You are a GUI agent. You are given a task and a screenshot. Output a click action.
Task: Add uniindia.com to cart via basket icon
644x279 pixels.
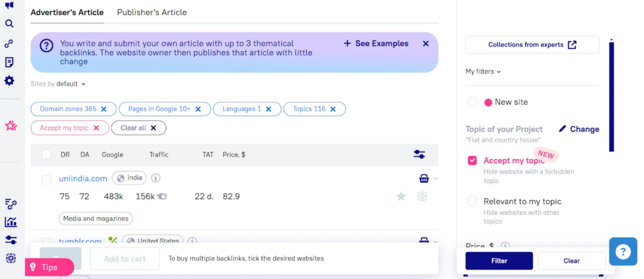(424, 178)
